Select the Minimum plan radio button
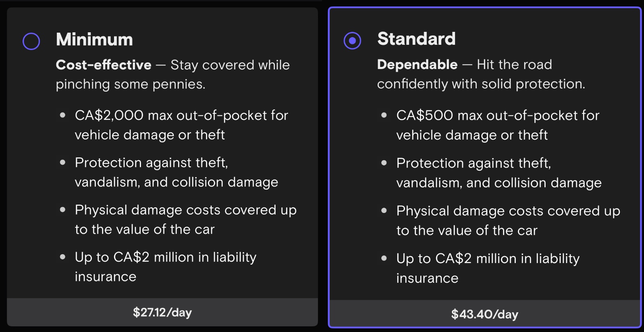Image resolution: width=644 pixels, height=332 pixels. click(31, 40)
